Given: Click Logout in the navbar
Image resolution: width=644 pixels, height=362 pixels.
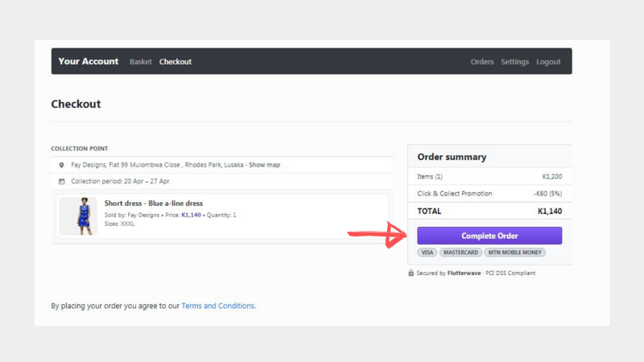Looking at the screenshot, I should pos(548,62).
